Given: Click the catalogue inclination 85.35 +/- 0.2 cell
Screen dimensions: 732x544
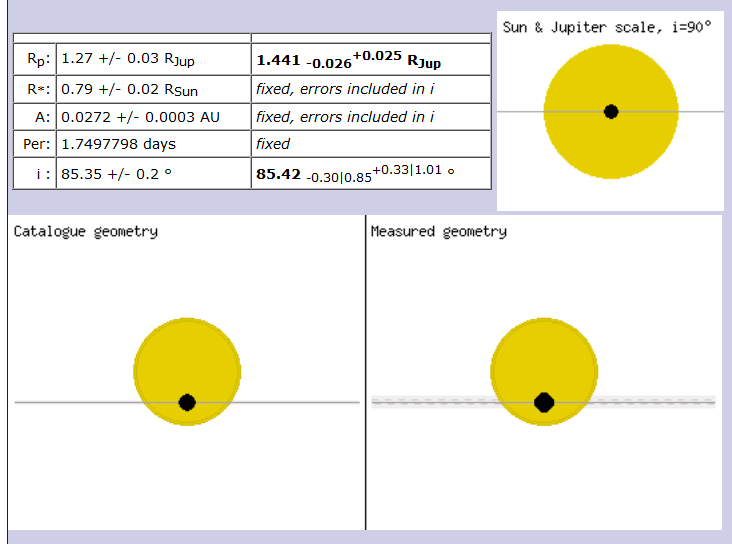Looking at the screenshot, I should 117,173.
